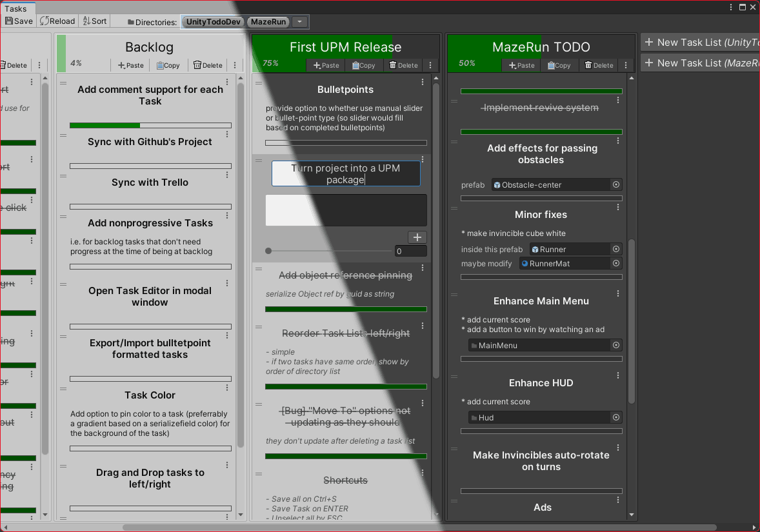Click the object picker next to RunnerMat
The height and width of the screenshot is (532, 760).
click(x=615, y=264)
